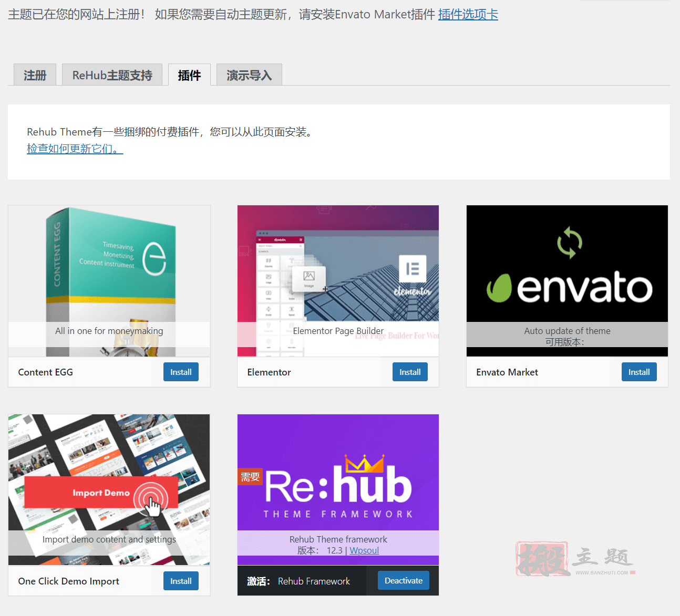This screenshot has height=616, width=680.
Task: Open the 注册 tab
Action: pyautogui.click(x=35, y=75)
